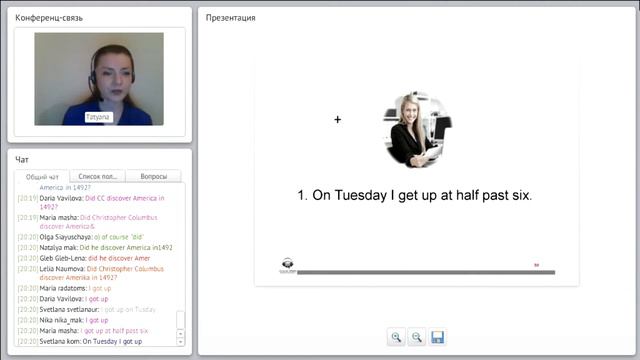The height and width of the screenshot is (360, 640).
Task: Switch to the Общий чат tab
Action: click(x=42, y=177)
